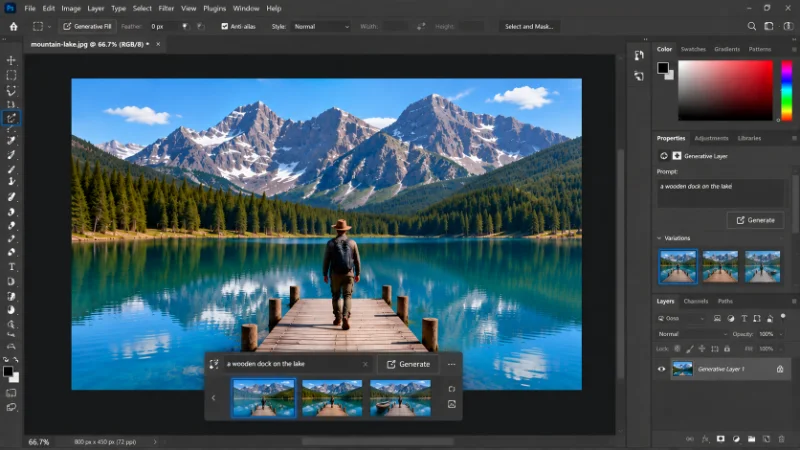Click Generate button in Properties panel

pyautogui.click(x=755, y=220)
